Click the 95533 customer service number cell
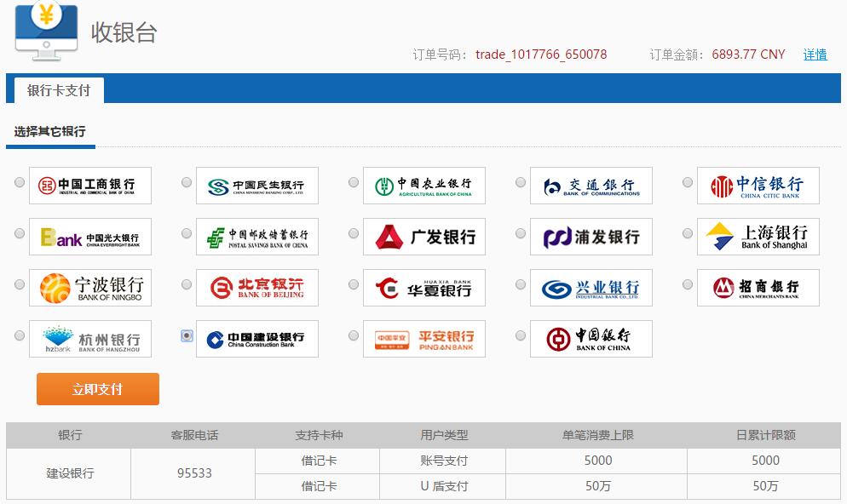This screenshot has height=504, width=847. click(x=193, y=473)
